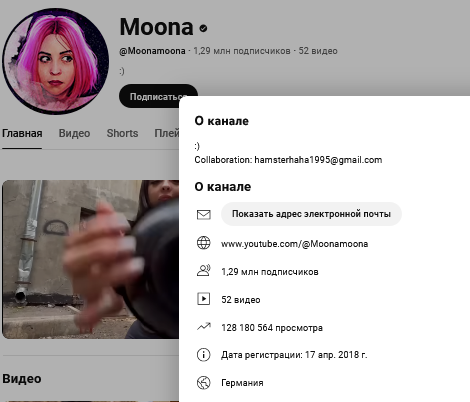Subscribe with the Подписаться button
Viewport: 470px width, 402px height.
[x=158, y=96]
